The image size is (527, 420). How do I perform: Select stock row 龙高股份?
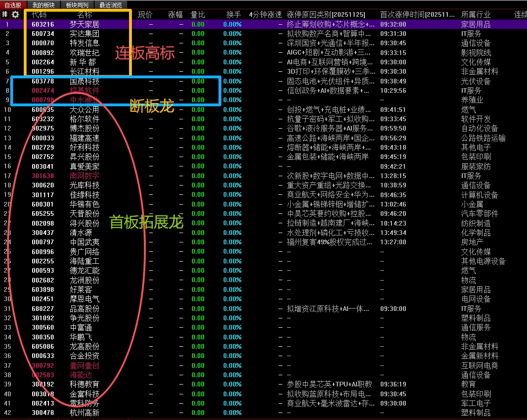264,346
